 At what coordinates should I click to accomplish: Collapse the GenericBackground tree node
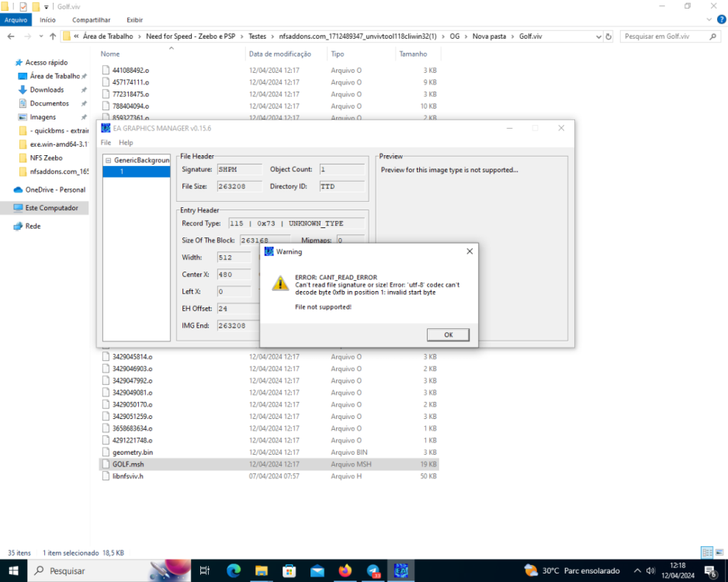pos(109,160)
